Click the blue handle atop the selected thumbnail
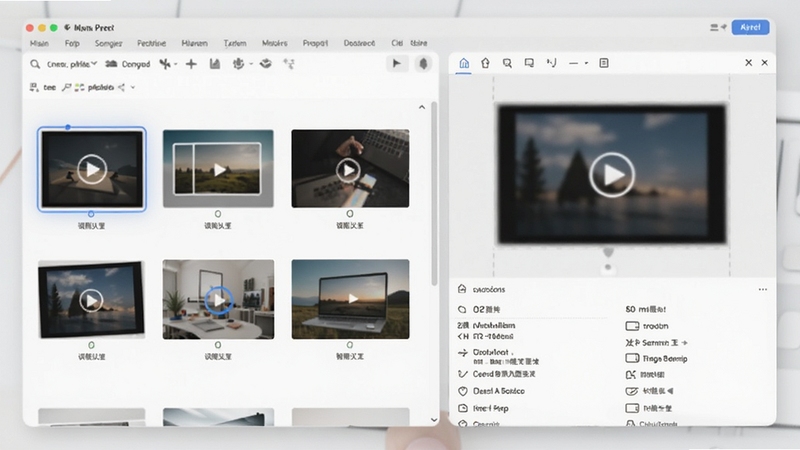 click(x=68, y=127)
